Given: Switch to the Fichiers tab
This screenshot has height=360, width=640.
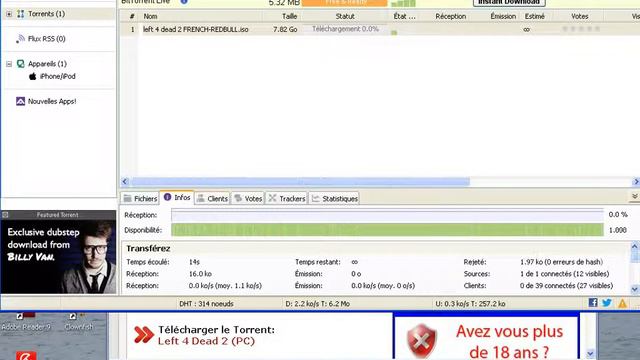Looking at the screenshot, I should [140, 198].
